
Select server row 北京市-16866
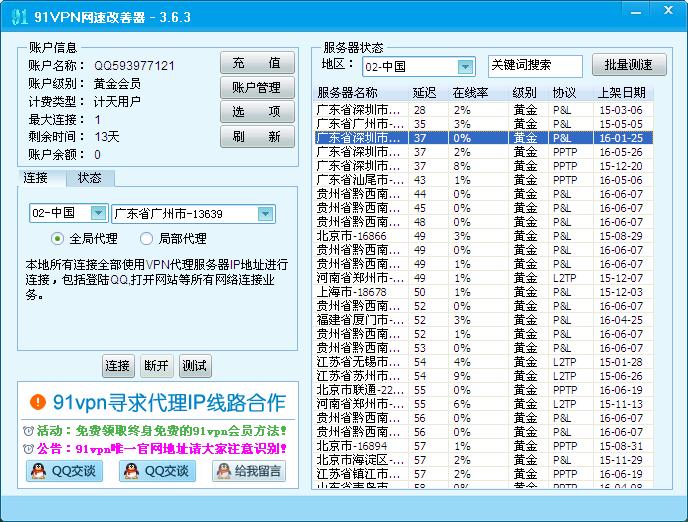(484, 236)
